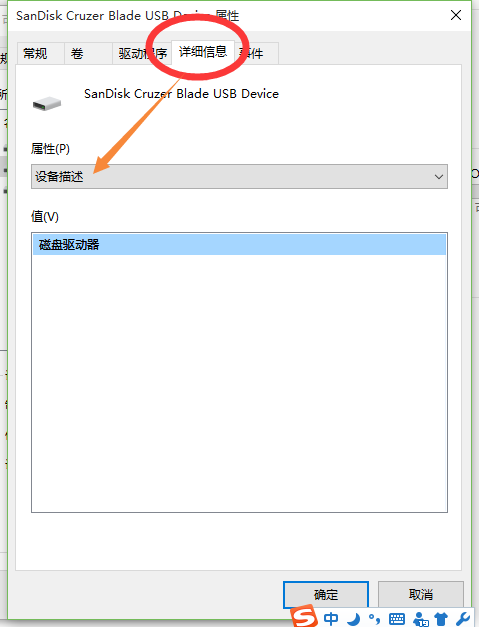Click the 确定 button

click(x=326, y=595)
